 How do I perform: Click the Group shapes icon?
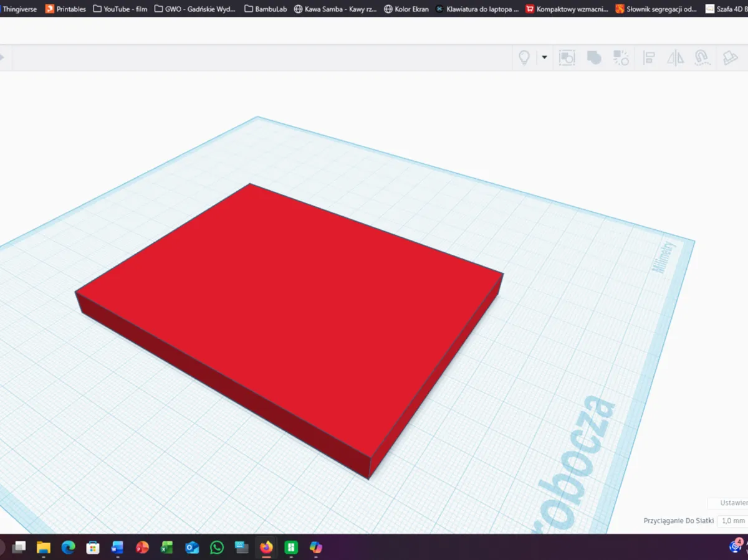point(567,58)
